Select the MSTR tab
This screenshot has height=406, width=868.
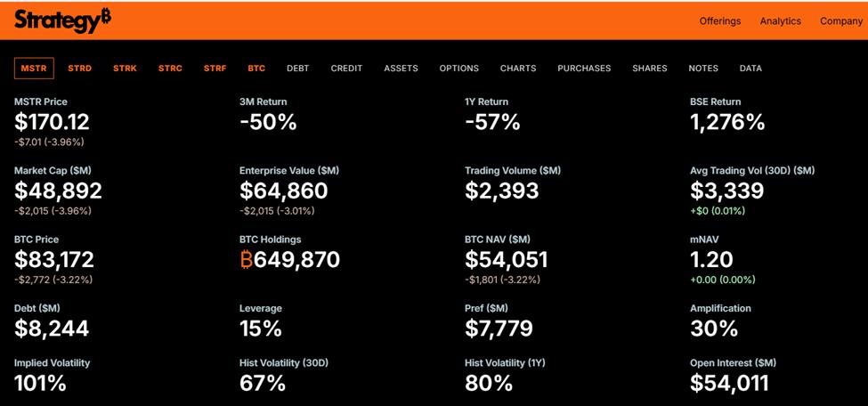34,69
